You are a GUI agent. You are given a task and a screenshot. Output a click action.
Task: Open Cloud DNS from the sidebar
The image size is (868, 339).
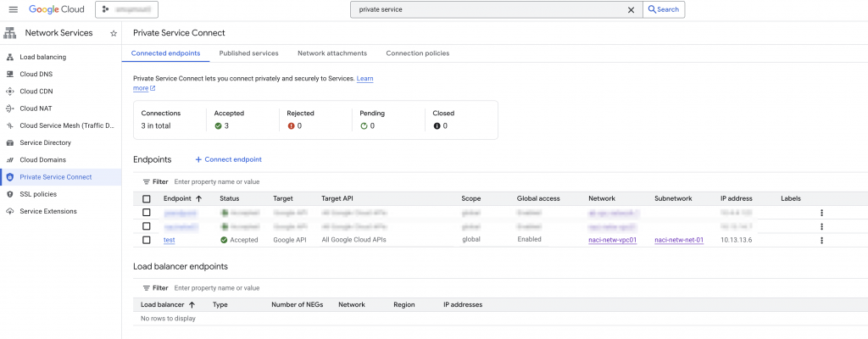click(36, 74)
